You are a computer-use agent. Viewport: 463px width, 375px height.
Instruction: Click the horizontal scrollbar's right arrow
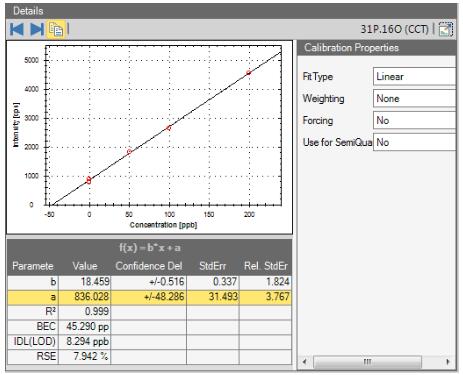tap(448, 362)
